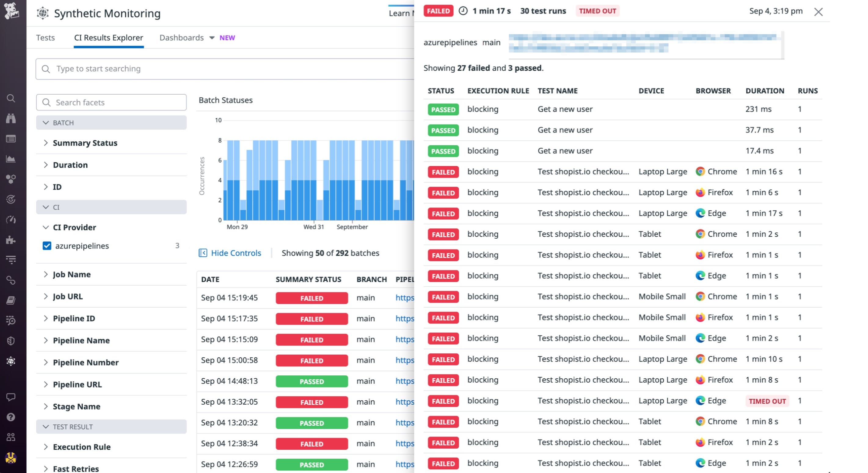This screenshot has height=473, width=868.
Task: Switch to the Tests tab
Action: pyautogui.click(x=46, y=38)
